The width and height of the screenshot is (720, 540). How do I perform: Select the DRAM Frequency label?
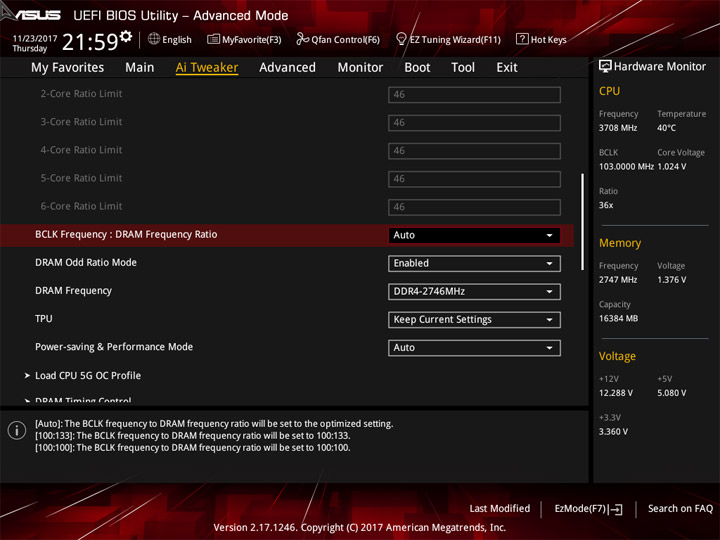pyautogui.click(x=73, y=291)
